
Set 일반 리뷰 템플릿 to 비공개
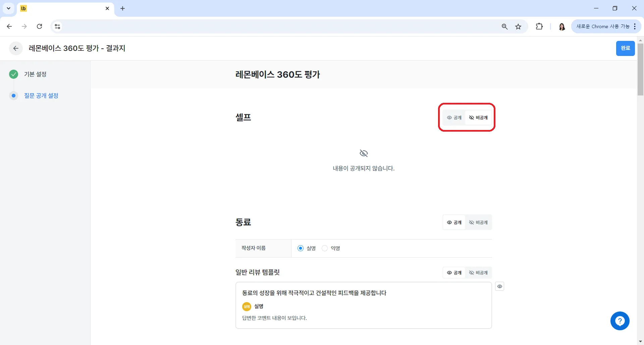tap(478, 273)
